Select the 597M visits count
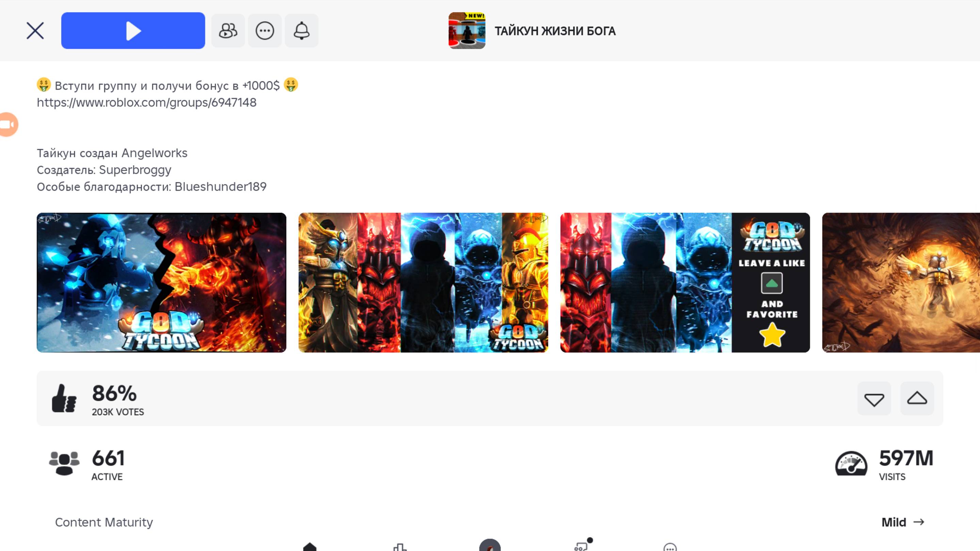This screenshot has width=980, height=551. (x=906, y=458)
